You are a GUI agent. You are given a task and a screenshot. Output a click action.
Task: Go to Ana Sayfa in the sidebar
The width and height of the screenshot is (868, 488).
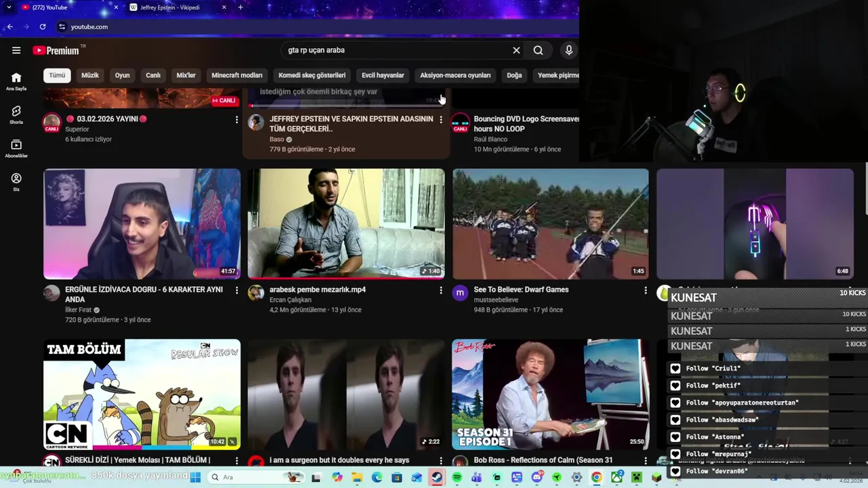(x=16, y=81)
